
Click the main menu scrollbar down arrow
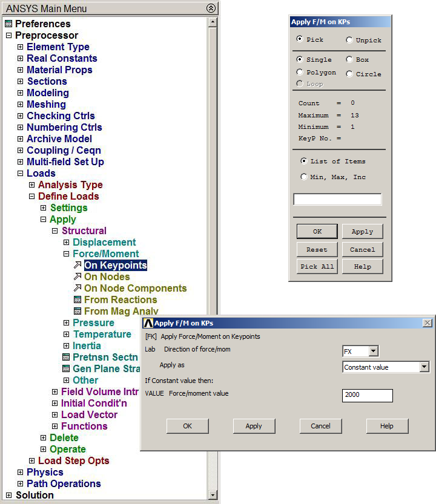(212, 495)
